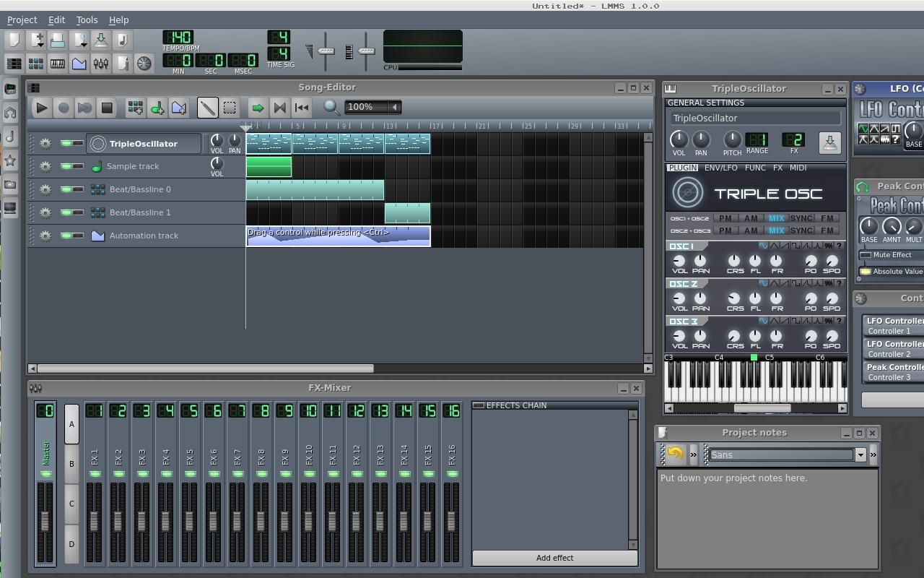The image size is (924, 578).
Task: Enable Absolute Value in the Peak Controller
Action: pos(866,271)
